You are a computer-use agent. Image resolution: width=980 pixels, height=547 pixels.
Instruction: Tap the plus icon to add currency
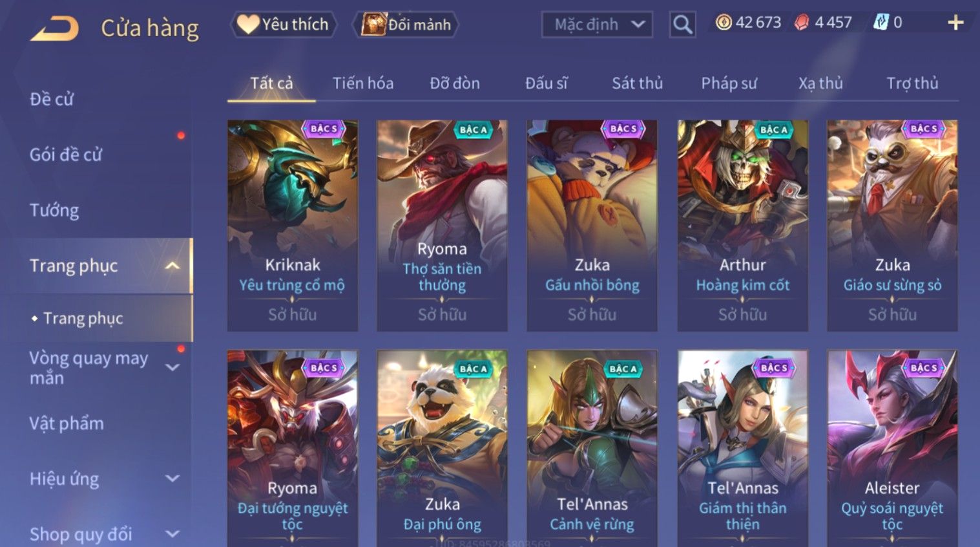coord(955,23)
